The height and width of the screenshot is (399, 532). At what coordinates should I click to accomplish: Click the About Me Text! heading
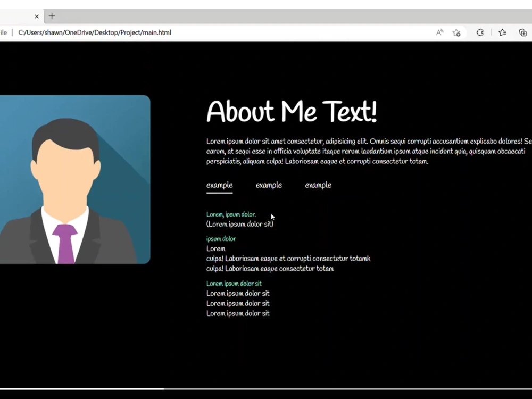pyautogui.click(x=292, y=111)
